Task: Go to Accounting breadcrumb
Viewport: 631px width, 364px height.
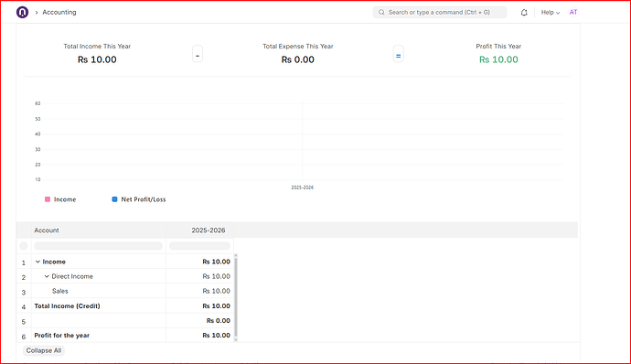Action: click(59, 12)
